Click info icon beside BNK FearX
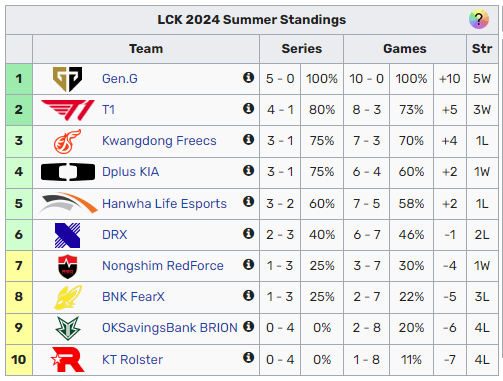 coord(248,295)
